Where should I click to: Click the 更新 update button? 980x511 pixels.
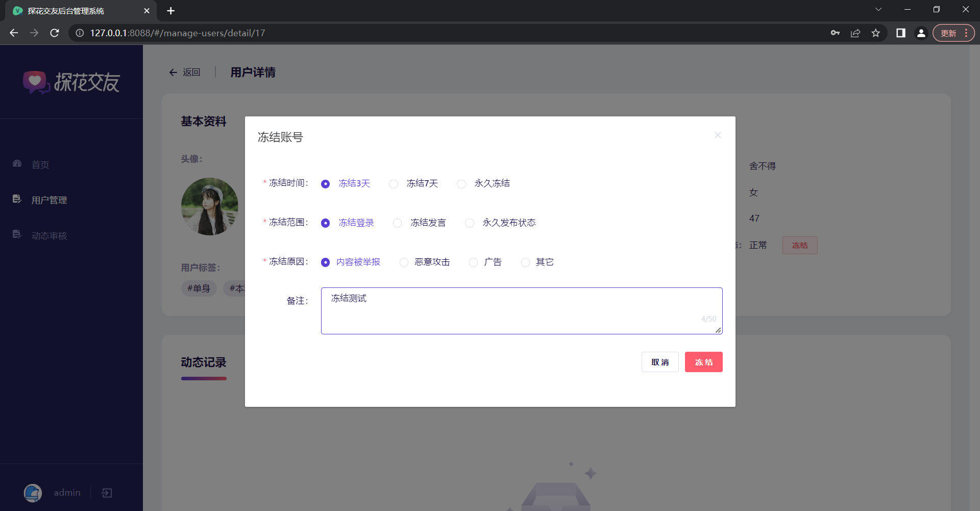point(949,33)
